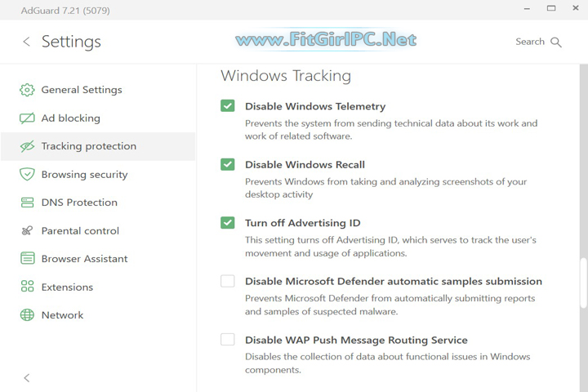Enable Disable Microsoft Defender automatic samples submission

228,281
